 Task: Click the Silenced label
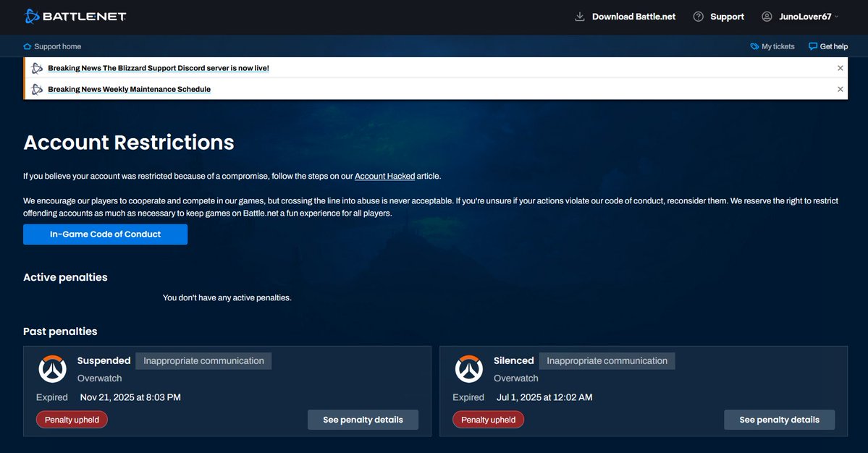[514, 360]
